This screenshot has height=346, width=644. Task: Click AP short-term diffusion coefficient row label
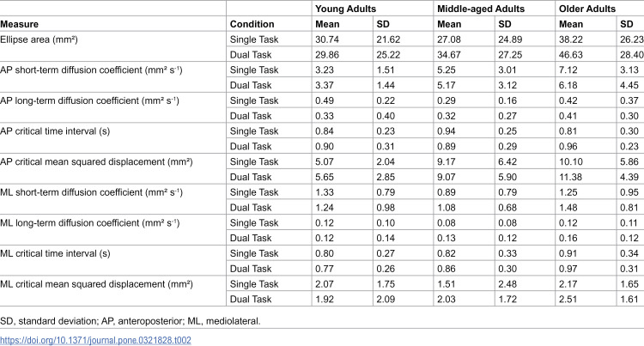(91, 70)
